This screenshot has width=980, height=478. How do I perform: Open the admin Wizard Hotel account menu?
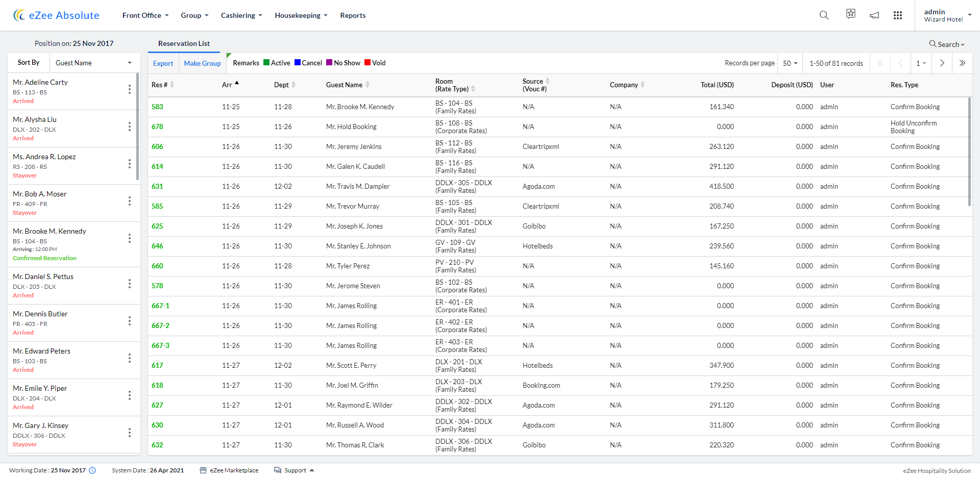947,15
